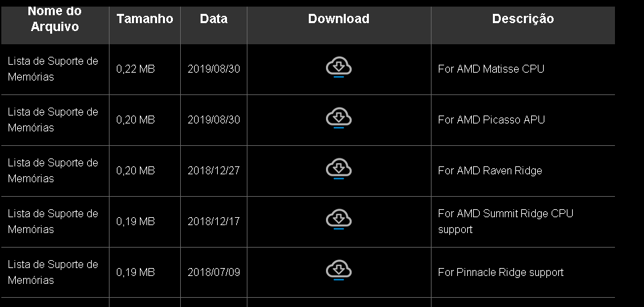Image resolution: width=644 pixels, height=307 pixels.
Task: Click the 'For AMD Matisse CPU' description
Action: click(491, 69)
